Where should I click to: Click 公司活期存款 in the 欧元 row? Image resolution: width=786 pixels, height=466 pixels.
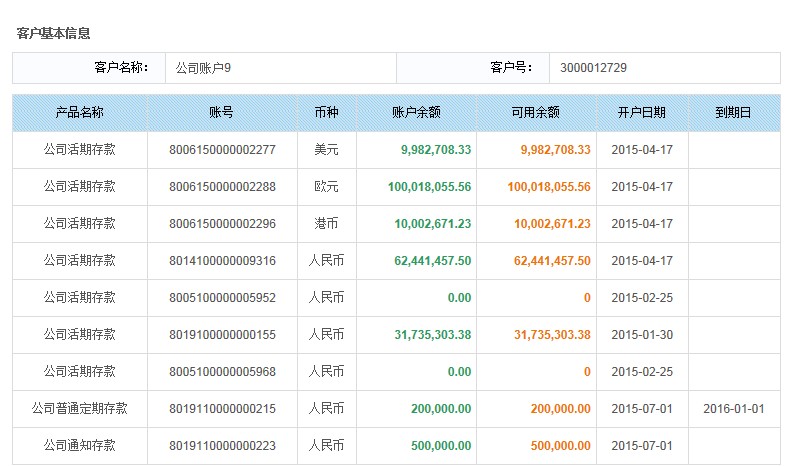pos(80,186)
